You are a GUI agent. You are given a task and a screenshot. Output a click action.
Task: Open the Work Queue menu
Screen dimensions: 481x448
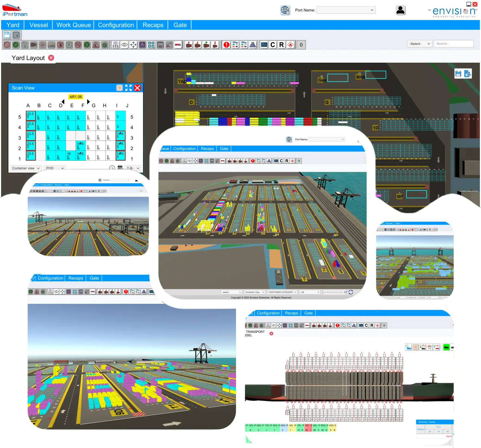[x=73, y=25]
